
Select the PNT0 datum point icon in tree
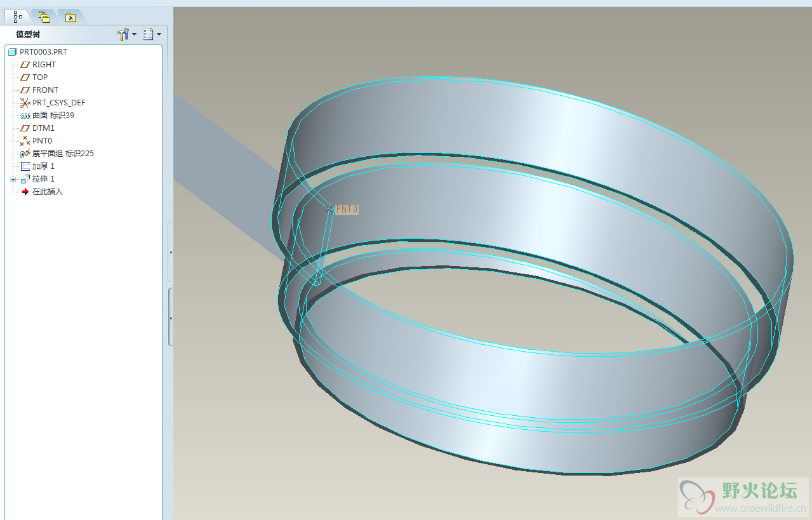pyautogui.click(x=25, y=141)
